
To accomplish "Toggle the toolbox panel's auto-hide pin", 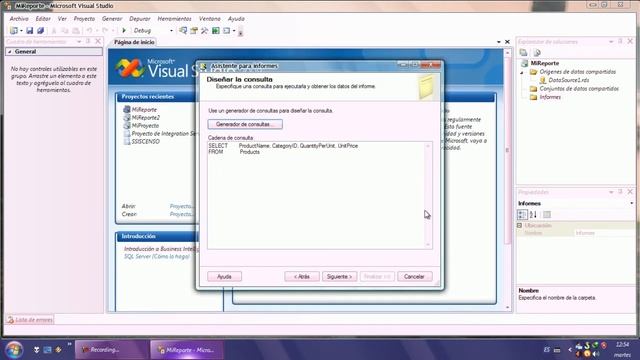I will (x=88, y=41).
